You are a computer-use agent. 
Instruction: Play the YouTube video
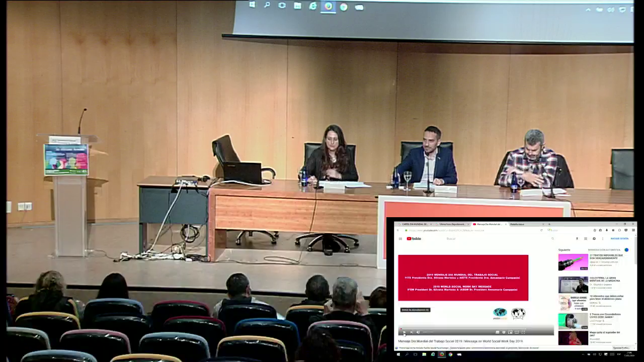[x=404, y=332]
